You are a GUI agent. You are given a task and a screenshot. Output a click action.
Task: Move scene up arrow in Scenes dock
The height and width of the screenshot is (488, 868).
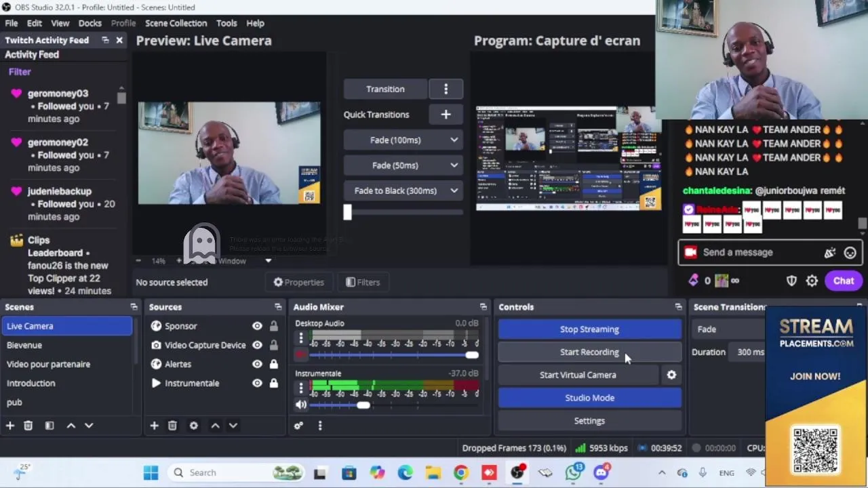(71, 426)
